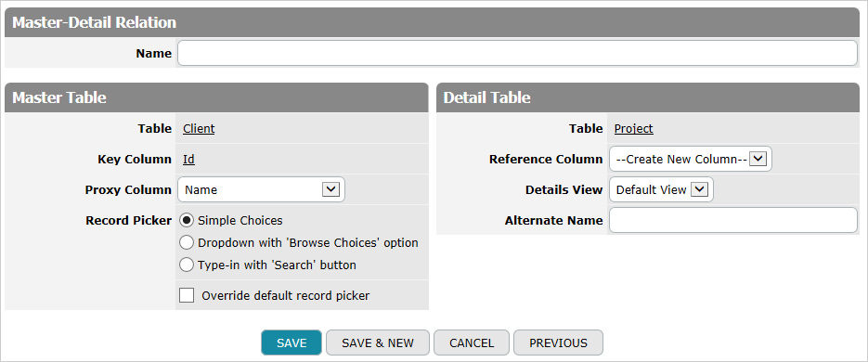Focus the relation Name input field

point(517,53)
